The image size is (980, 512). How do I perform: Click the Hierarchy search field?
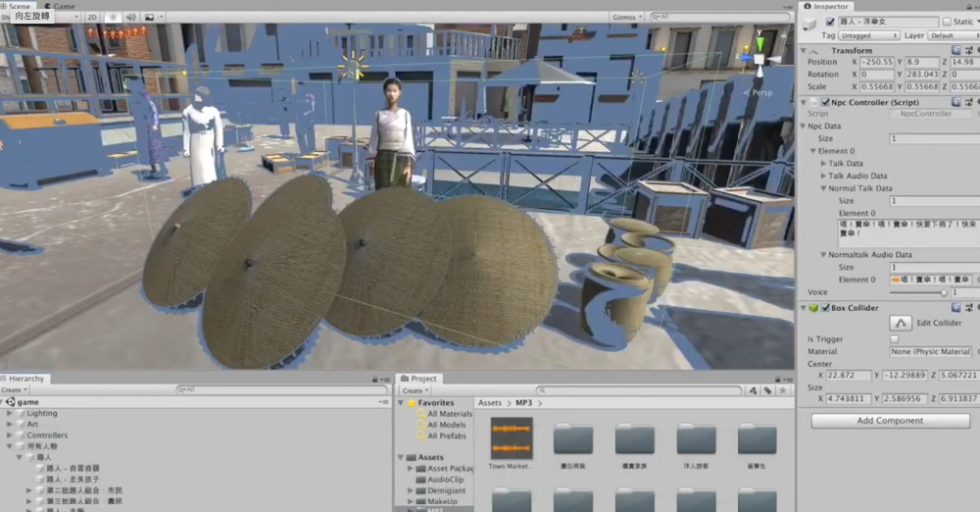(282, 390)
